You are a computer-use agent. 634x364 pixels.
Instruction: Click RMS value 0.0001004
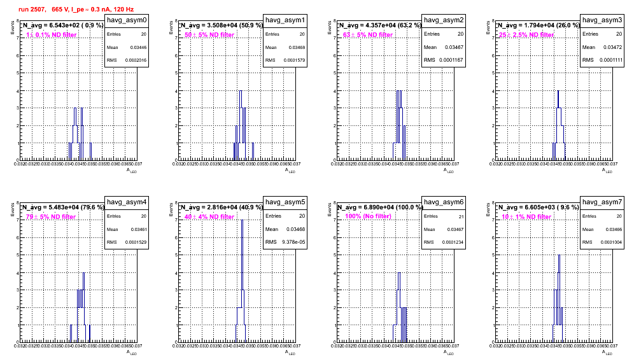(x=611, y=242)
